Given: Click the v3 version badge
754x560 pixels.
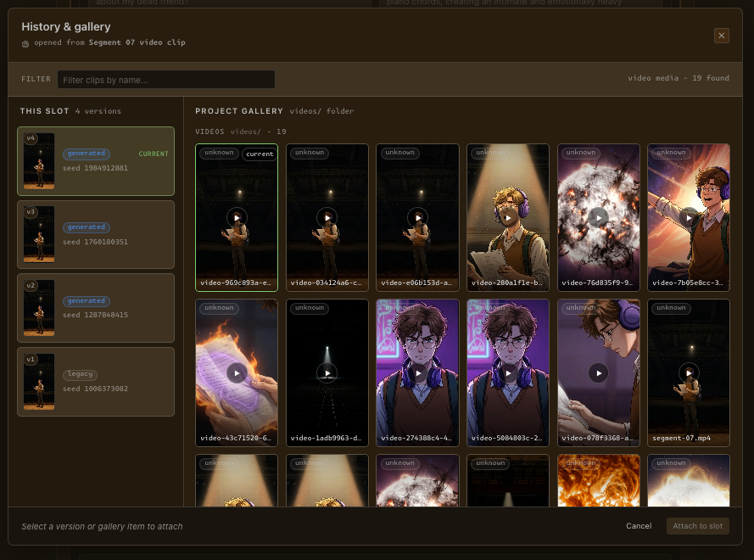Looking at the screenshot, I should click(x=31, y=211).
